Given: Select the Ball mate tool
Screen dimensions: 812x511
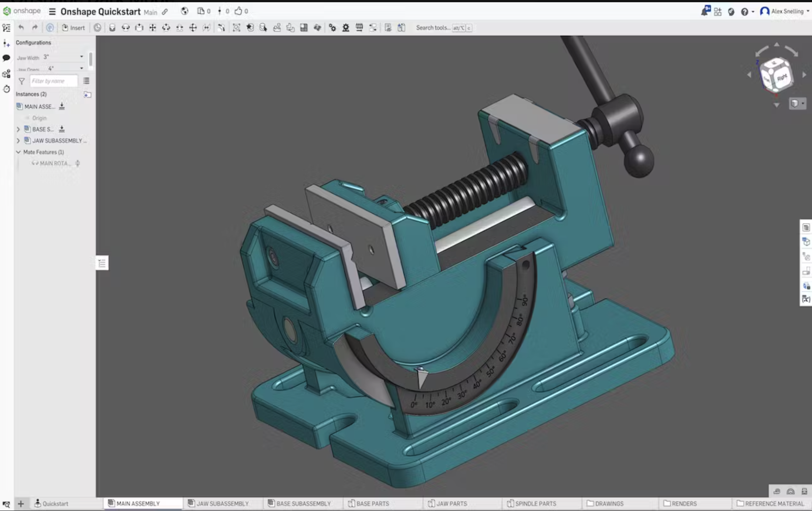Looking at the screenshot, I should coord(193,28).
